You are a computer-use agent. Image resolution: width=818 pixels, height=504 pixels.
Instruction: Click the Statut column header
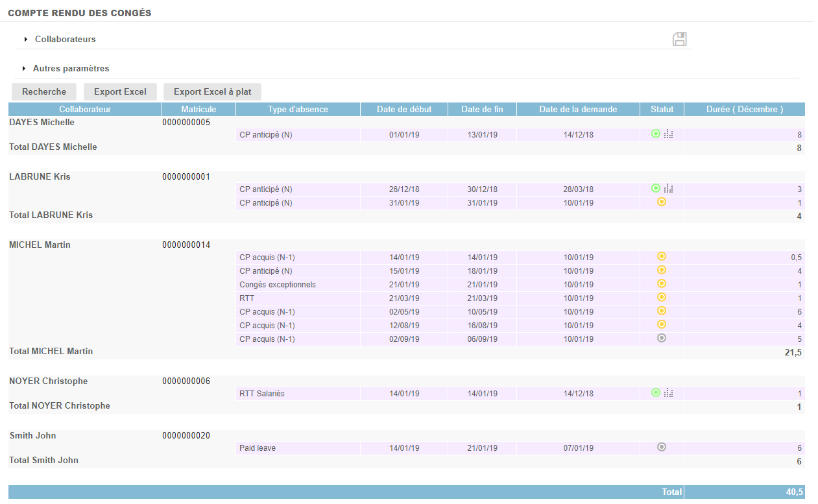tap(662, 110)
